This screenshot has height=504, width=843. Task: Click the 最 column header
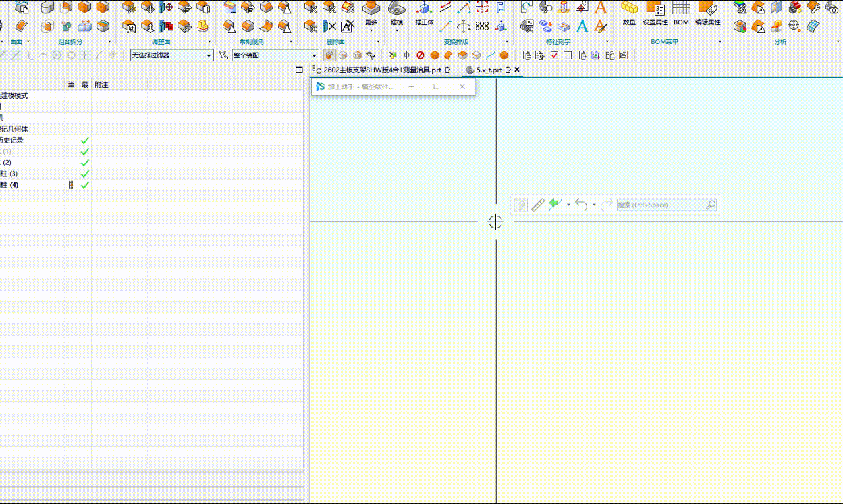[84, 85]
